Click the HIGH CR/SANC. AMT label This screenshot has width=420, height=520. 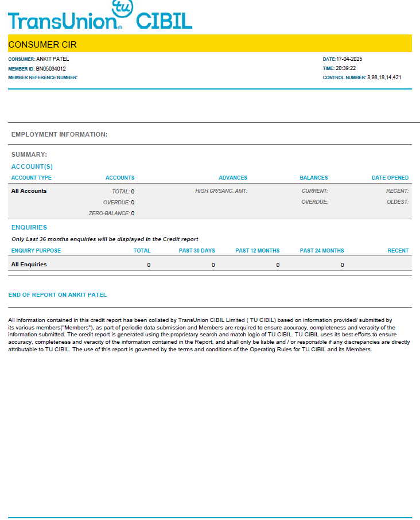pos(221,191)
